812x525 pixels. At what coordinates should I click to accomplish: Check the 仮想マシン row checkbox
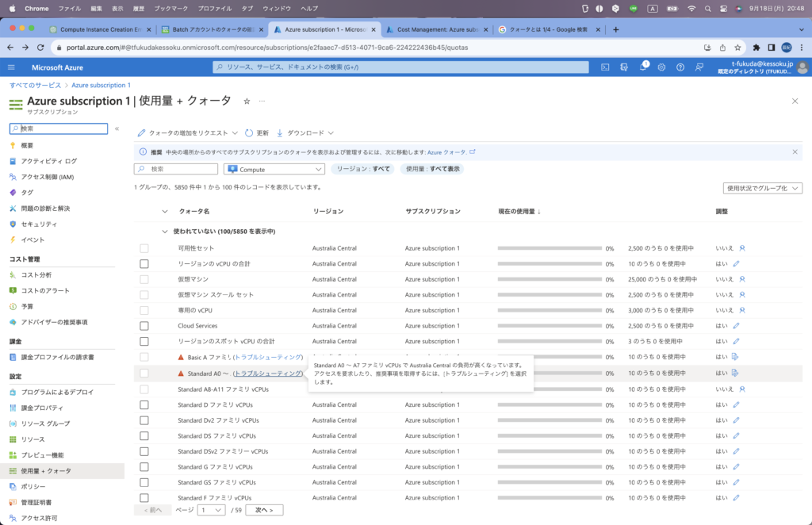pos(144,279)
